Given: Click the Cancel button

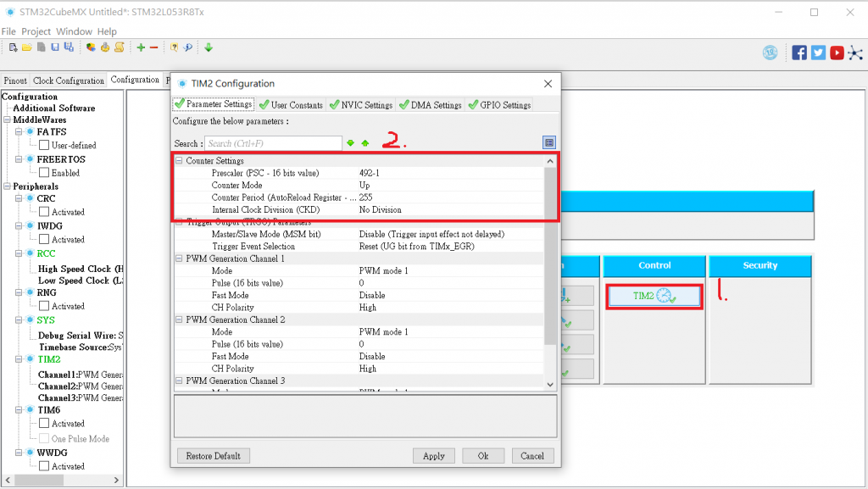Looking at the screenshot, I should tap(532, 456).
